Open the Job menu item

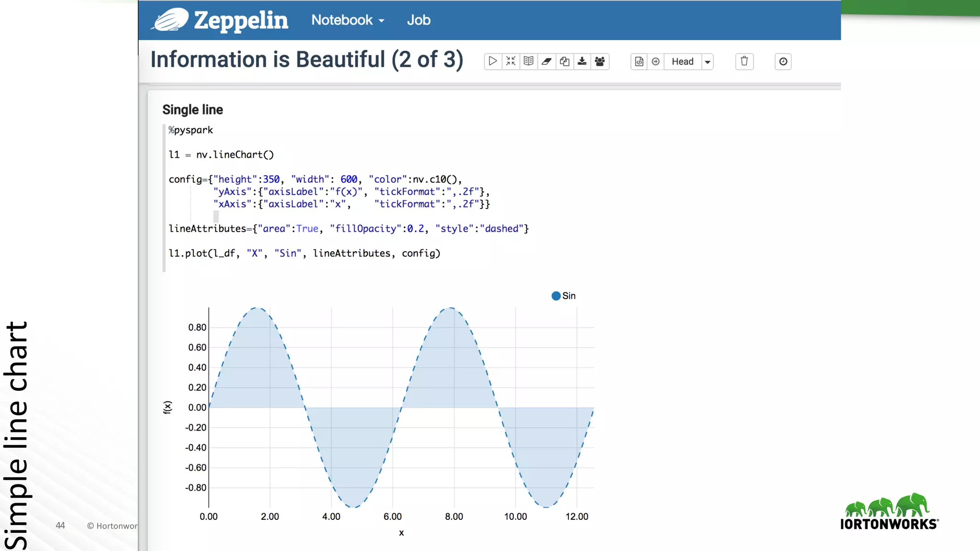pyautogui.click(x=419, y=20)
